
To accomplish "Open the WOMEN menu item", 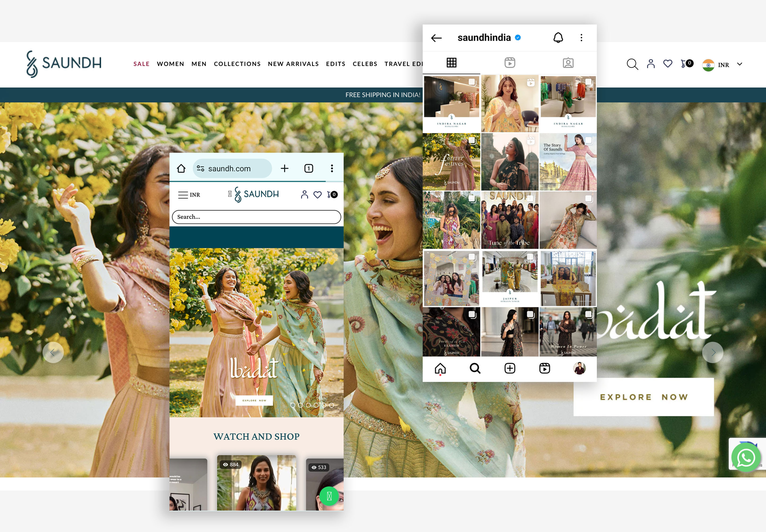I will coord(170,64).
